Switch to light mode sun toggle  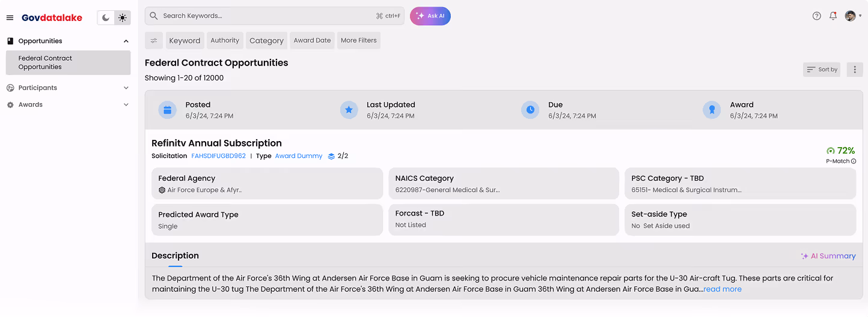click(123, 18)
